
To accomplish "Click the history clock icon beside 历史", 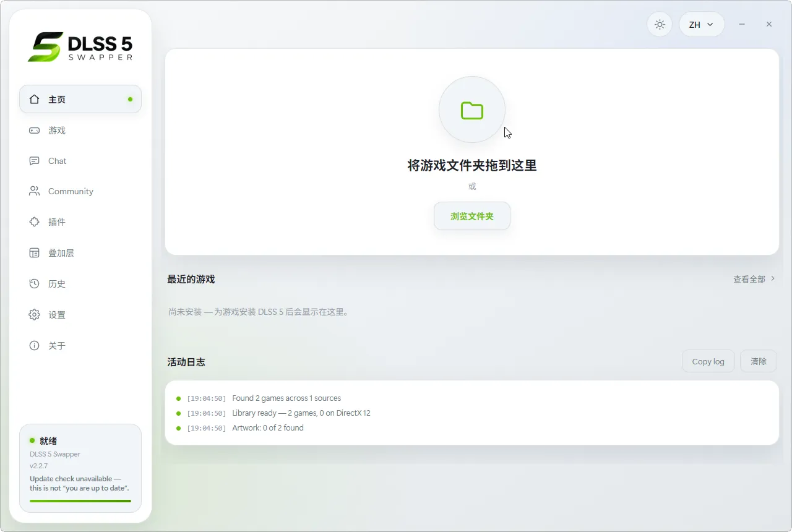I will coord(35,284).
